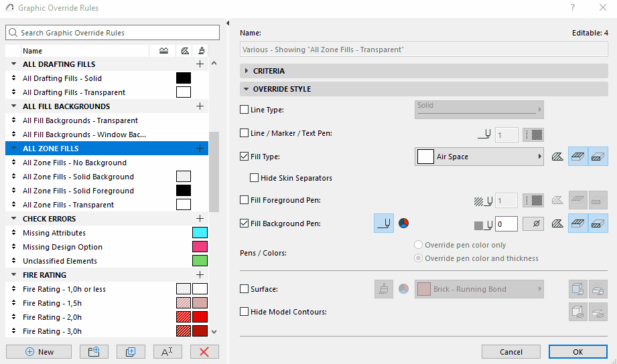The image size is (617, 364).
Task: Click the OK button
Action: point(578,352)
